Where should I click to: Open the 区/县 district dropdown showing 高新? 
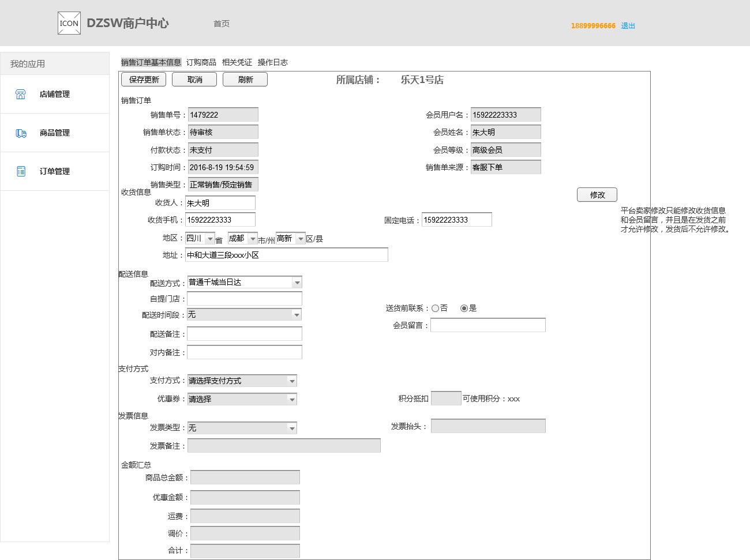[291, 238]
